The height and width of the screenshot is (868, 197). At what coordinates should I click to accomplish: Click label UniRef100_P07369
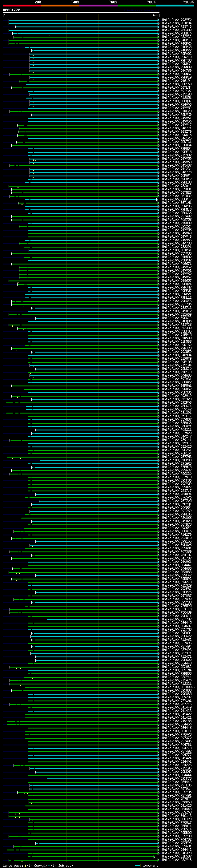pyautogui.click(x=176, y=551)
